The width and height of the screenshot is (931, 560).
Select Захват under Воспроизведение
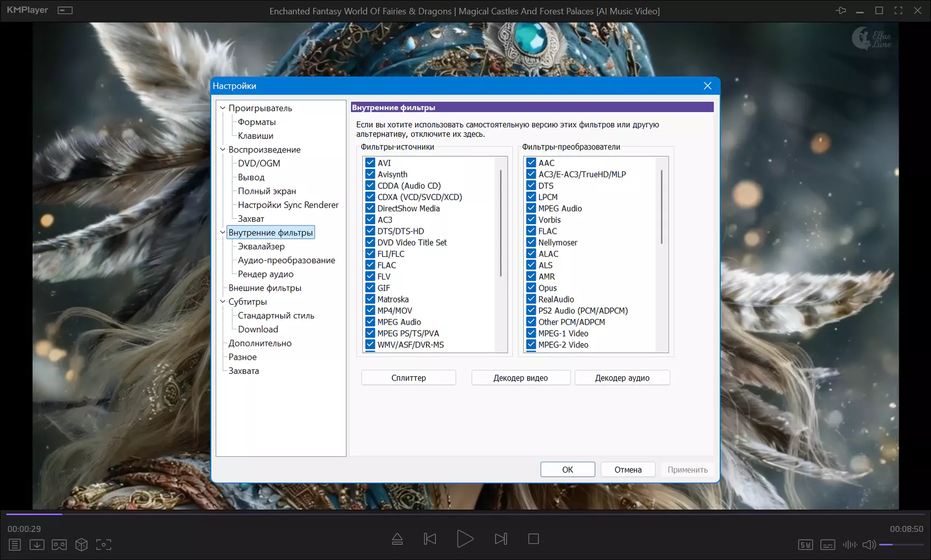coord(251,219)
